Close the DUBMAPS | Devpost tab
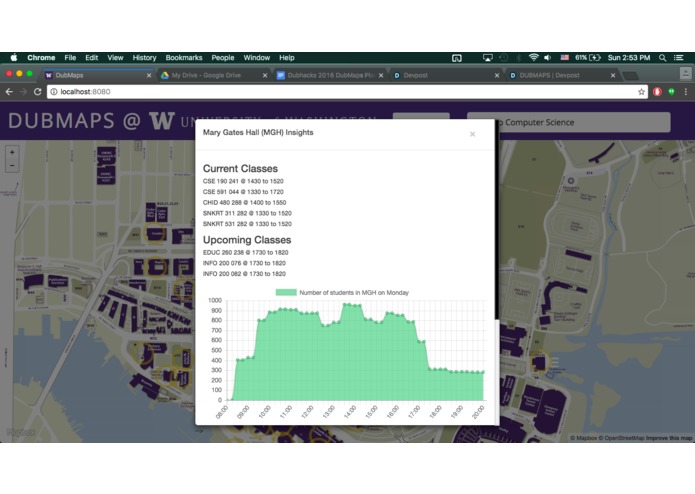 click(613, 76)
